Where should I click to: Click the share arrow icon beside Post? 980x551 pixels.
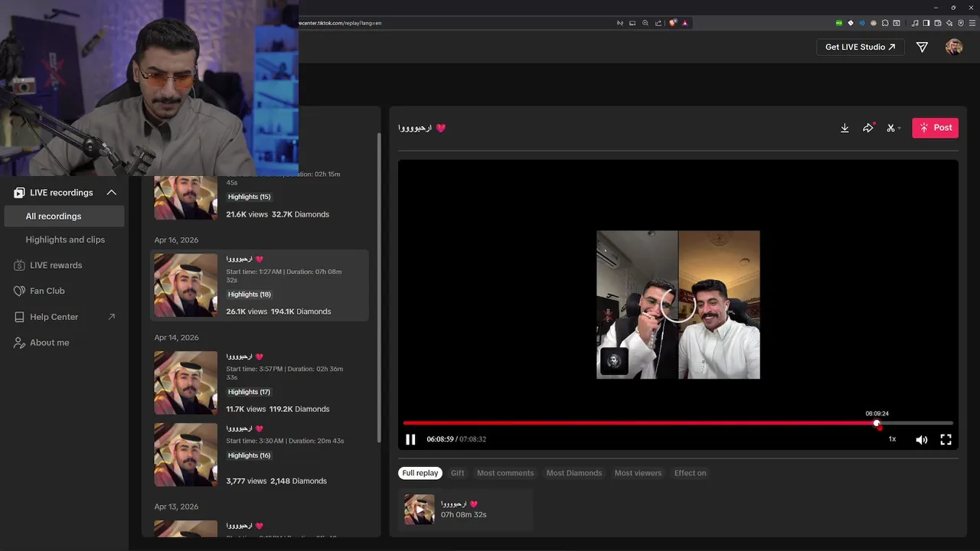[867, 128]
